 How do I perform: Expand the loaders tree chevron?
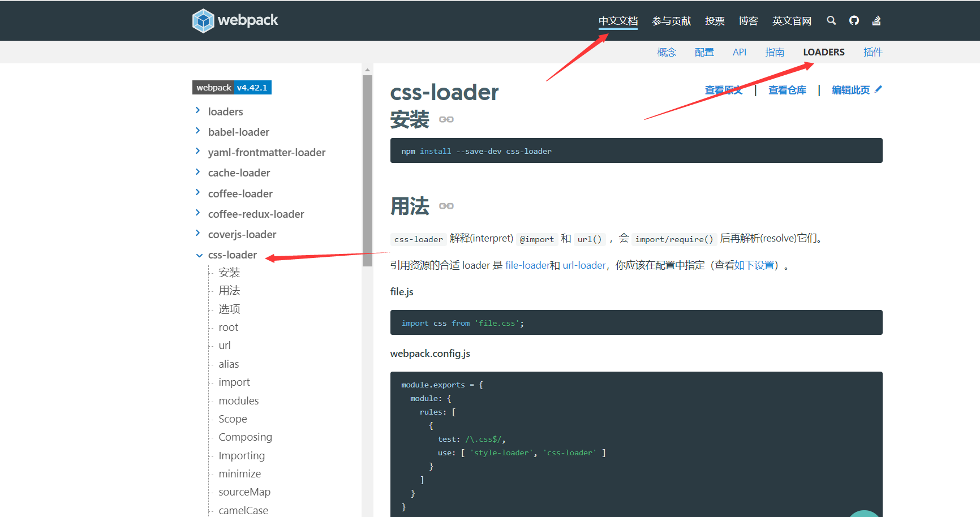(197, 110)
